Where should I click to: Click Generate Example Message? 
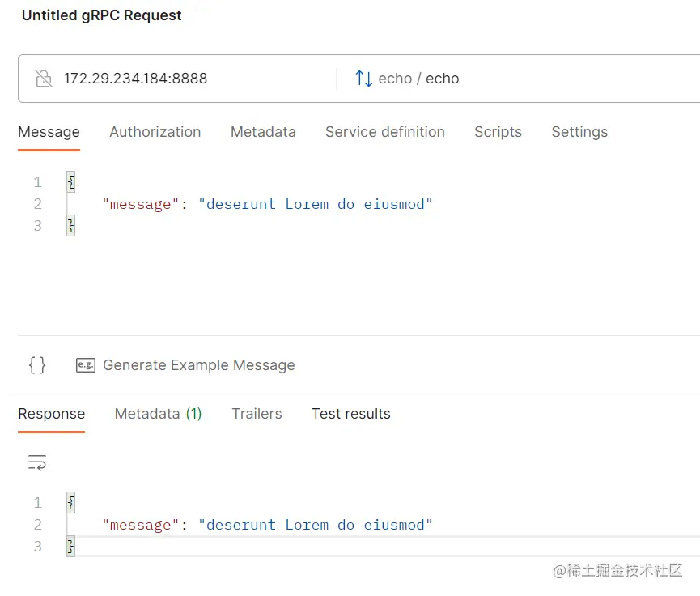[x=198, y=365]
